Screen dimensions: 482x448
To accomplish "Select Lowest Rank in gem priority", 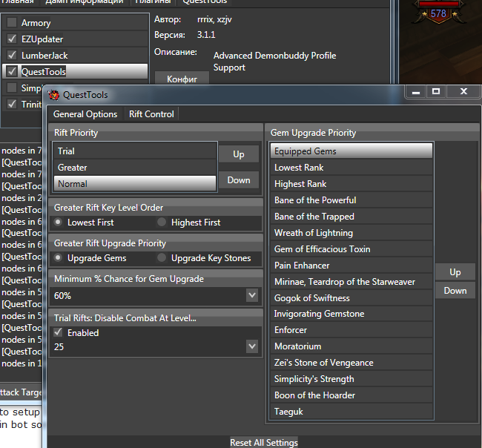I will 351,168.
